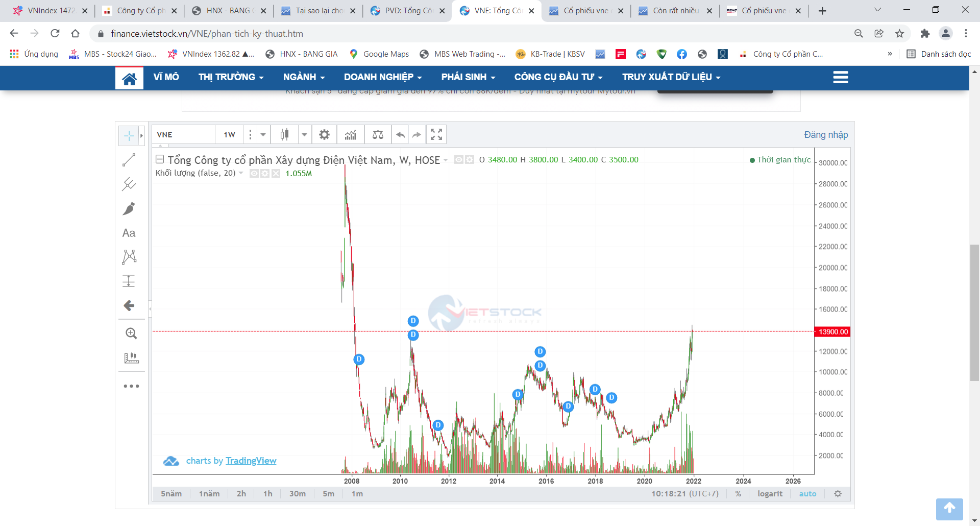
Task: Set chart range to 1năm
Action: click(x=209, y=494)
